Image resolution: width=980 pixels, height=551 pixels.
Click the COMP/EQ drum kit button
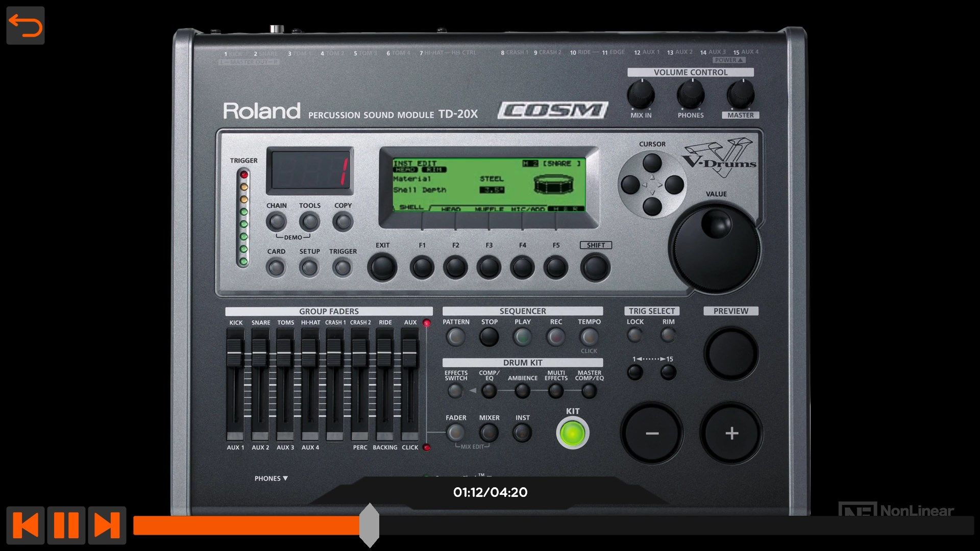tap(489, 392)
